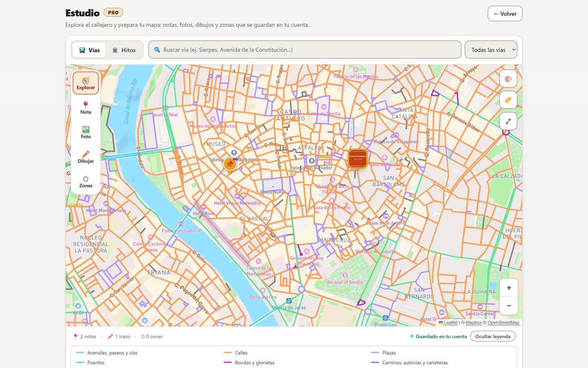
Task: Click the Plaza Nueva label on map
Action: [273, 192]
